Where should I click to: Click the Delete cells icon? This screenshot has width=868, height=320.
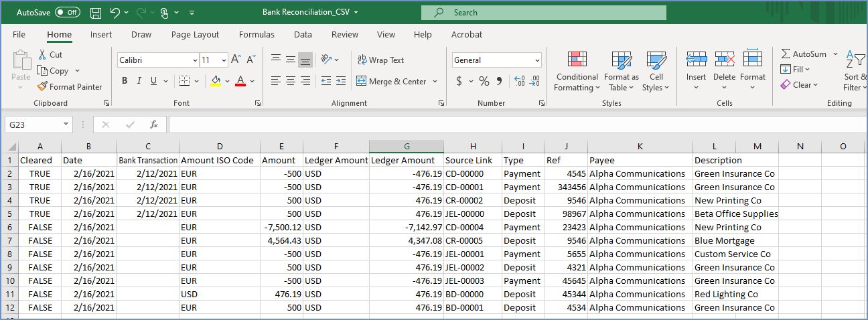coord(724,60)
